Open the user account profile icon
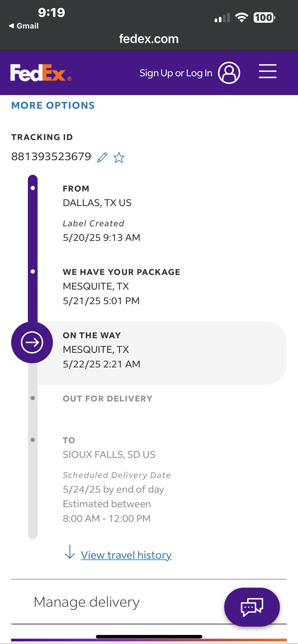Image resolution: width=298 pixels, height=644 pixels. tap(229, 73)
